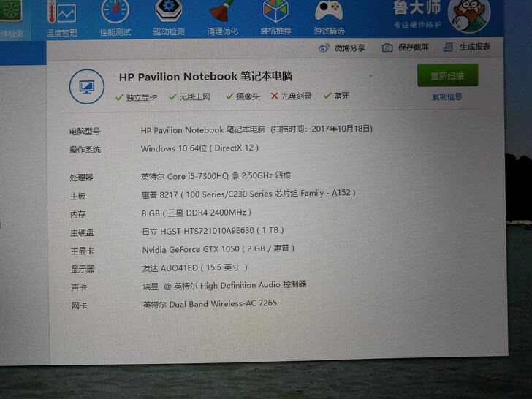Click 生成报表 generate report
Viewport: 532px width, 399px height.
point(466,47)
